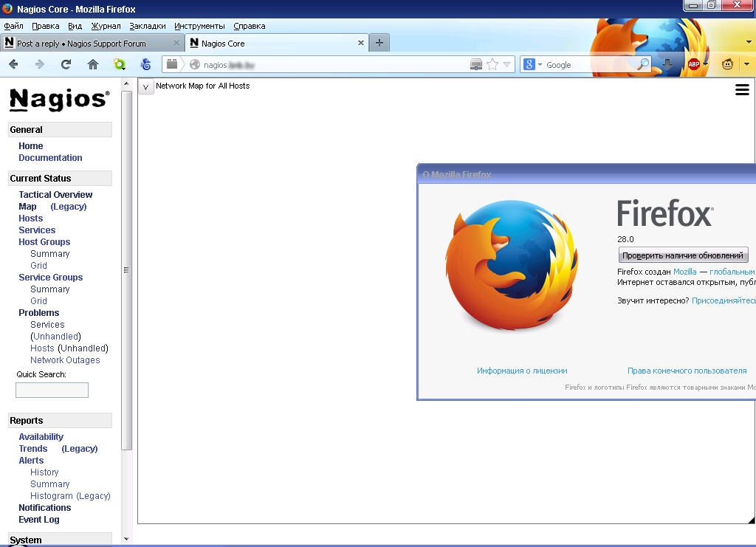The image size is (756, 547).
Task: Go to the browser Home page icon
Action: pyautogui.click(x=93, y=65)
